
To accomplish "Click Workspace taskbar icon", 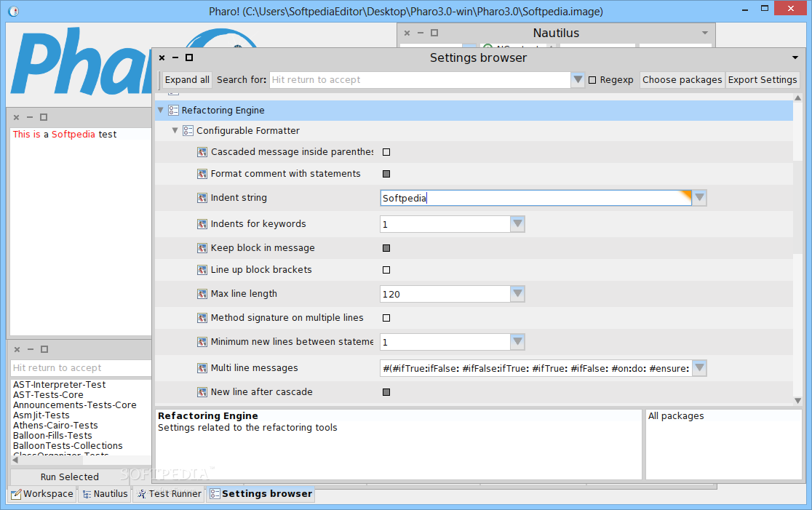I will [x=17, y=494].
